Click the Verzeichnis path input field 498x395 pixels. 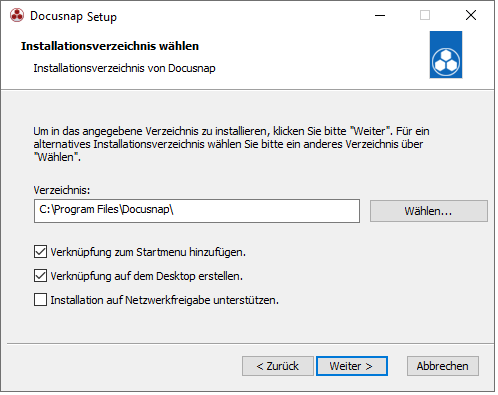pyautogui.click(x=197, y=211)
